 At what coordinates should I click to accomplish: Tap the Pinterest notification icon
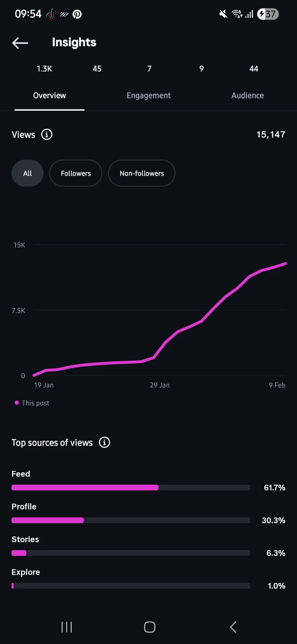(x=77, y=14)
